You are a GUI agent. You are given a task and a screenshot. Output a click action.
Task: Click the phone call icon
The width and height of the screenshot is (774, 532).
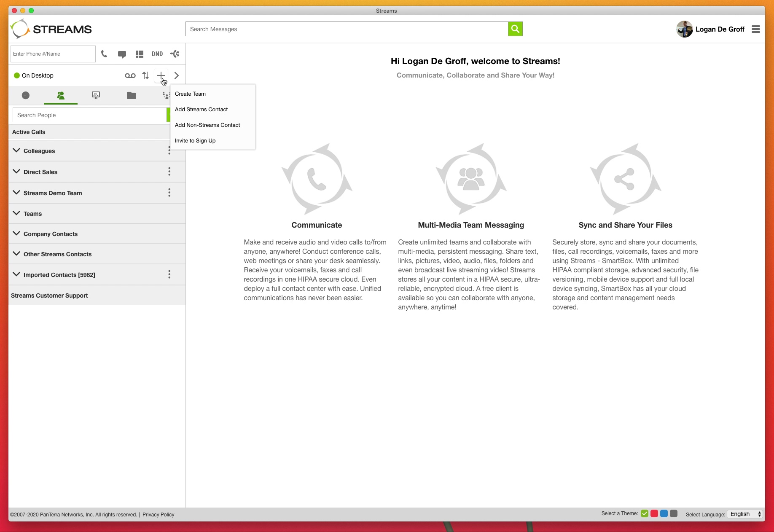pyautogui.click(x=104, y=54)
